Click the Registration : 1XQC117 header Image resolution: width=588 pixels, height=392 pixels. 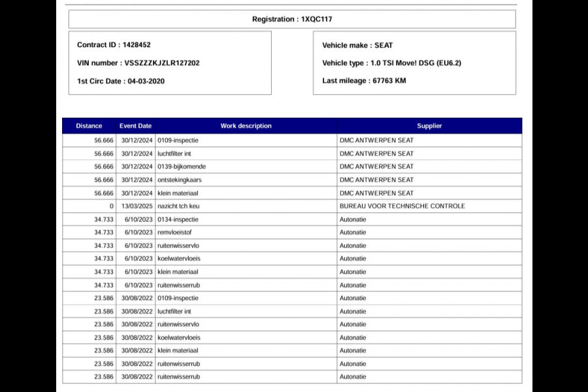[292, 19]
